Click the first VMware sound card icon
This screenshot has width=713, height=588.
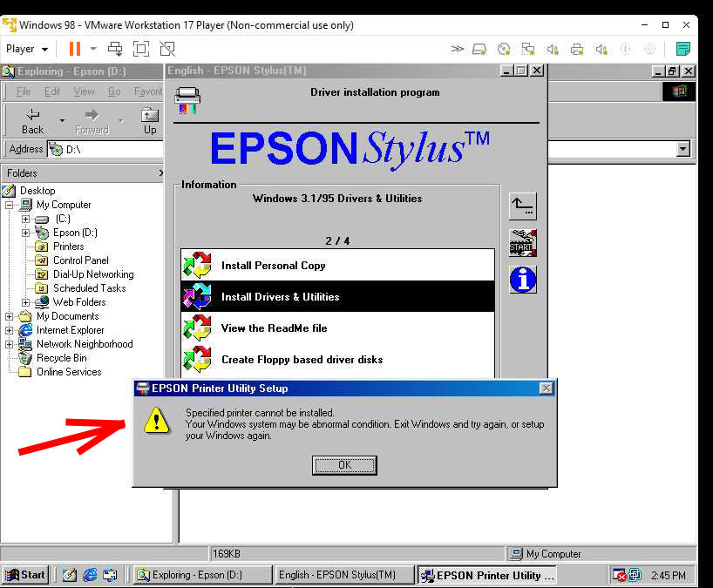click(x=553, y=49)
